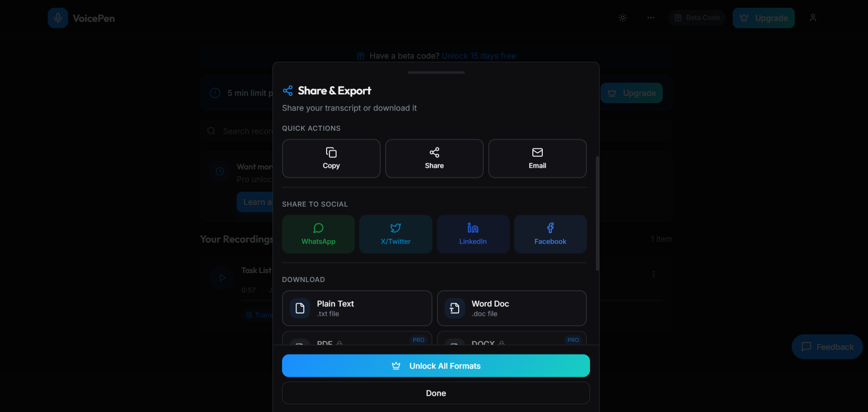Screen dimensions: 868x412
Task: Click the 'Share your transcript or download it' subtitle
Action: (x=349, y=108)
